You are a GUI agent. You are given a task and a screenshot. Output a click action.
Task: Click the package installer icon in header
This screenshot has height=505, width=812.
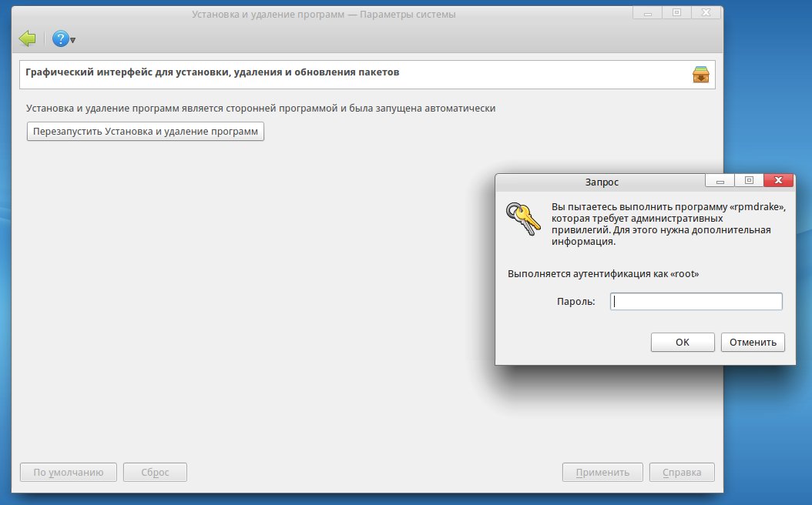700,75
